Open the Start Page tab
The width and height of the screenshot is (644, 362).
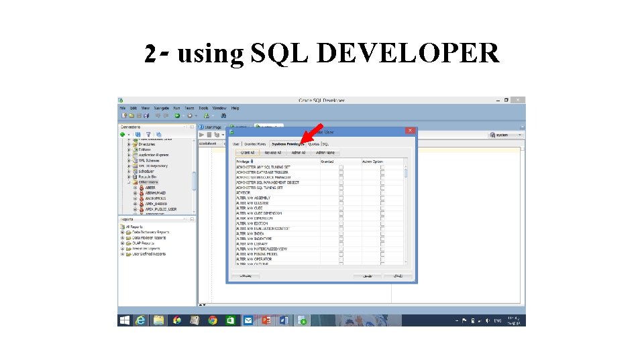point(211,127)
